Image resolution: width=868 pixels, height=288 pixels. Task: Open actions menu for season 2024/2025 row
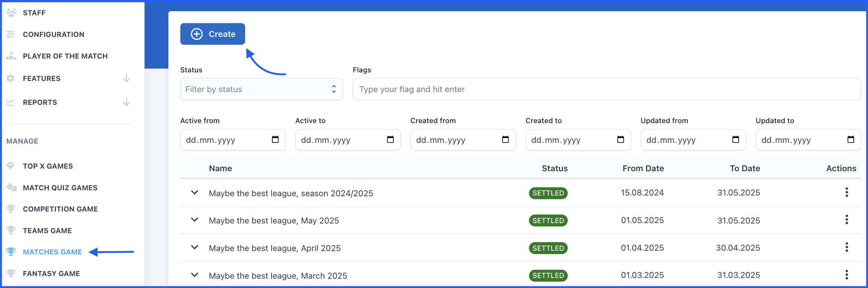(x=847, y=192)
